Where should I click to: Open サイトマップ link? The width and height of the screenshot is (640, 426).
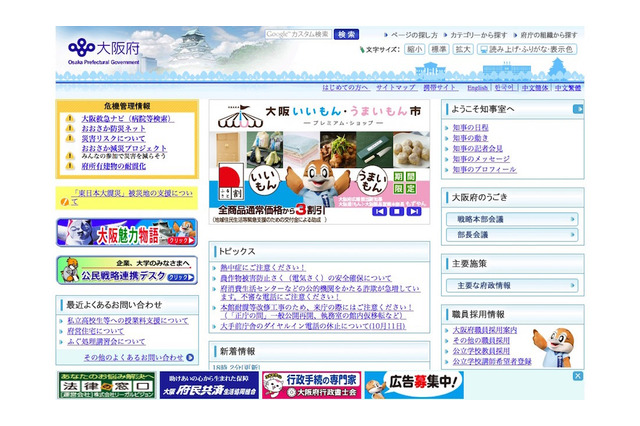[x=396, y=87]
